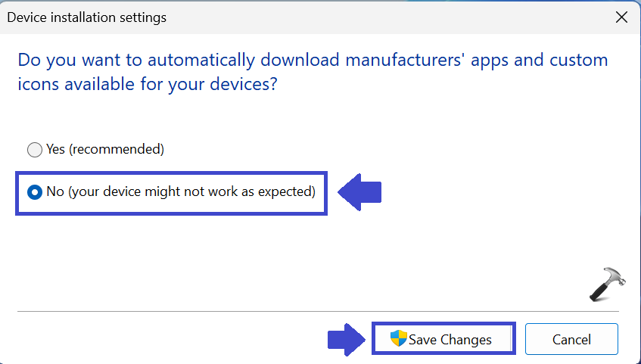
Task: Click the word "recommended" in Yes option
Action: [117, 149]
